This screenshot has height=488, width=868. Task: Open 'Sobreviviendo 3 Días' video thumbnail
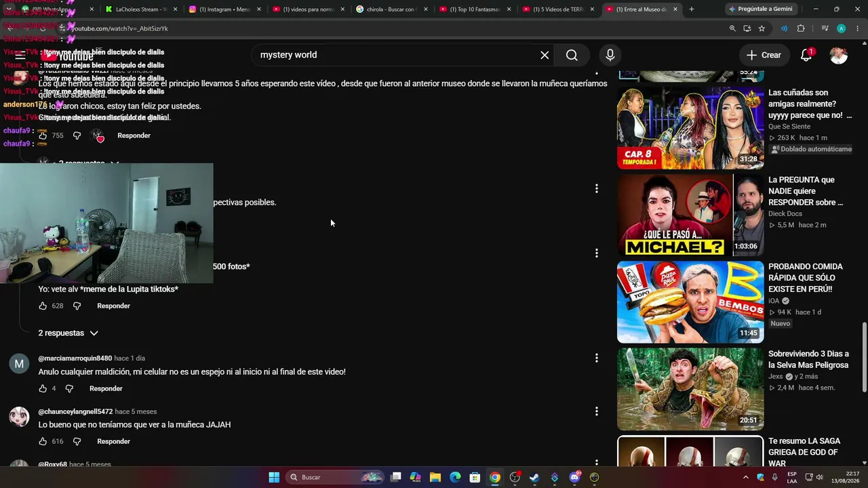pyautogui.click(x=690, y=389)
